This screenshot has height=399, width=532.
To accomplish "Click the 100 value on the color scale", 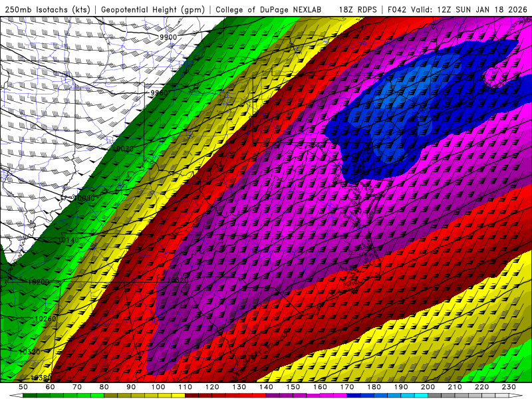I will (158, 387).
